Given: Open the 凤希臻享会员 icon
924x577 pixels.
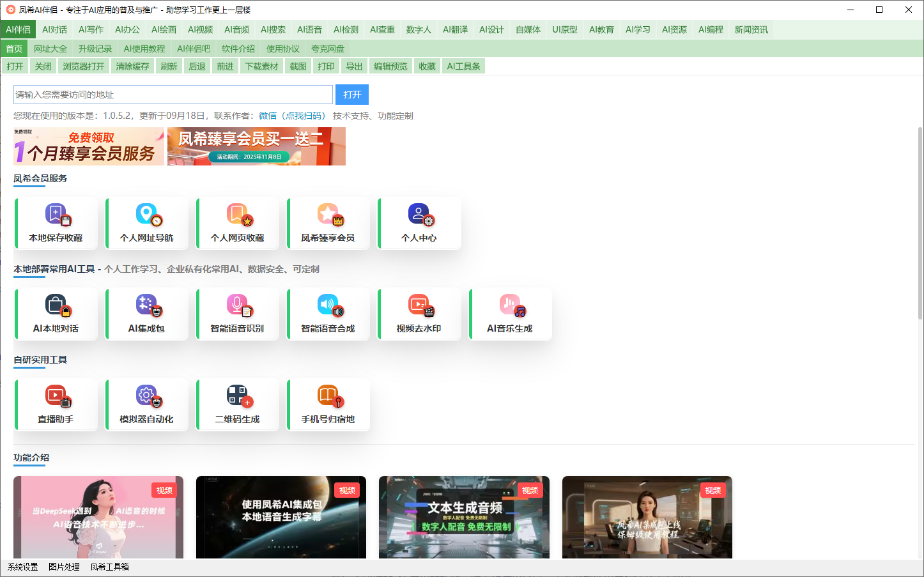Looking at the screenshot, I should click(x=330, y=215).
